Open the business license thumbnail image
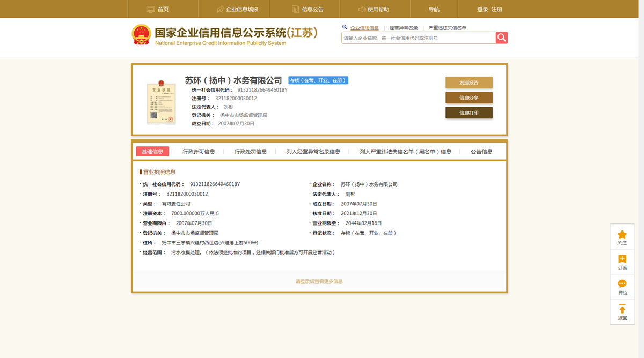Image resolution: width=644 pixels, height=358 pixels. (162, 103)
